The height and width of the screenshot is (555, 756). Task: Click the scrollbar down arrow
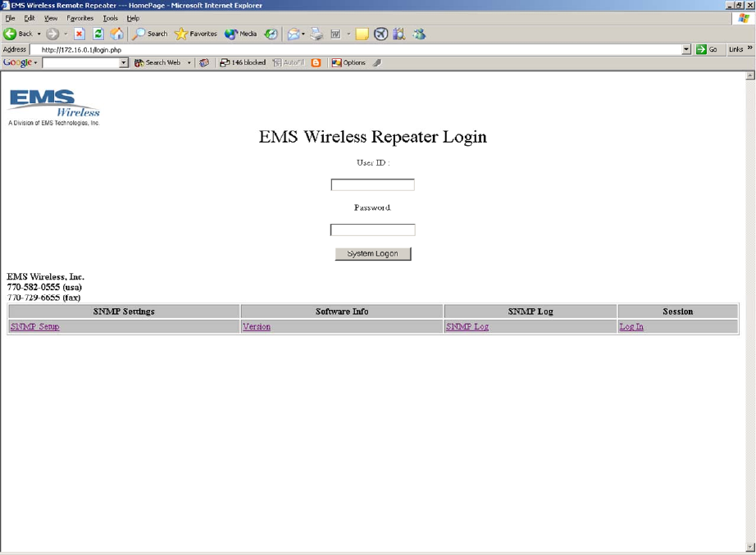[750, 548]
